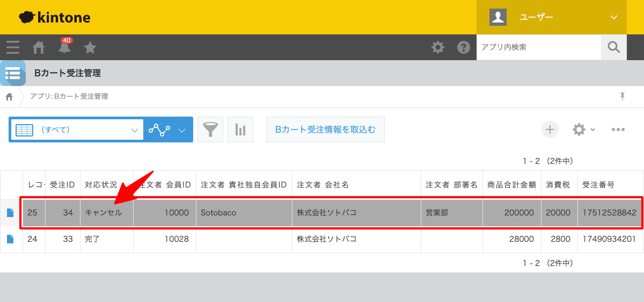Viewport: 644px width, 302px height.
Task: Open the bar chart aggregate icon
Action: coord(240,130)
